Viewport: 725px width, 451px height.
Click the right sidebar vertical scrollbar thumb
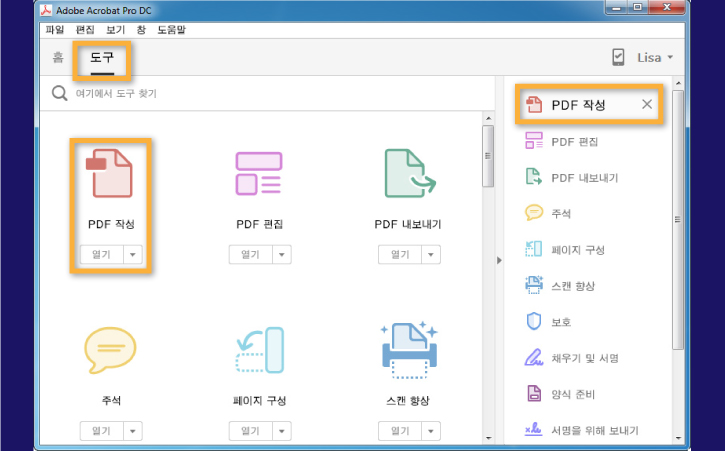[x=678, y=220]
